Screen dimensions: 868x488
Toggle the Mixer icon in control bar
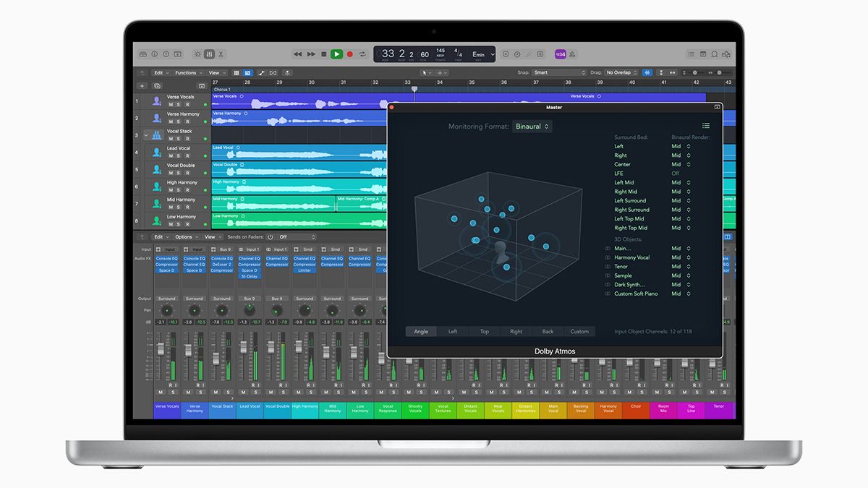(209, 54)
